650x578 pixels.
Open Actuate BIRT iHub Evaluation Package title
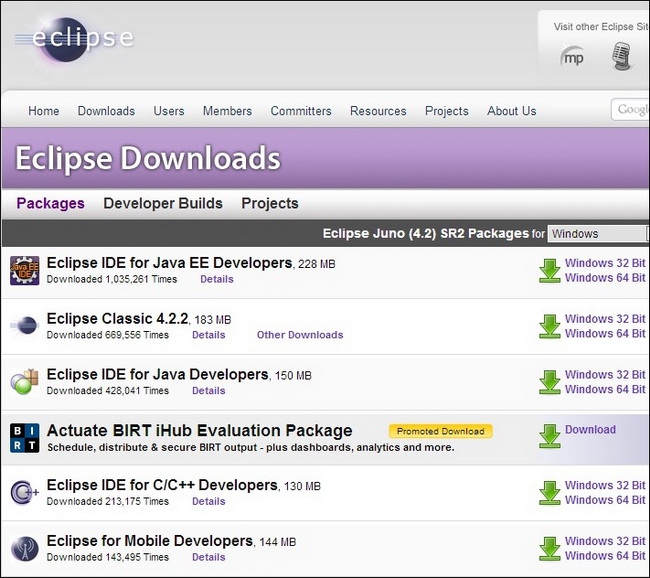pyautogui.click(x=199, y=430)
